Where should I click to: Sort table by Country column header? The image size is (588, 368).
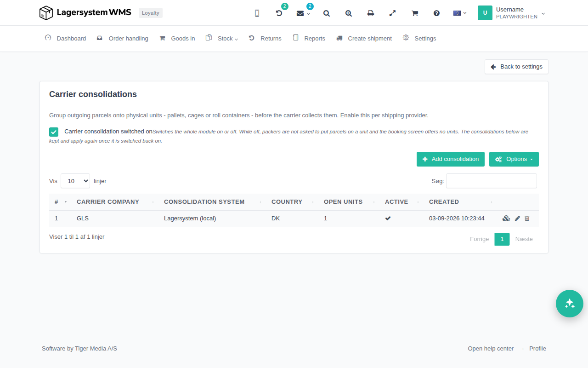tap(292, 202)
